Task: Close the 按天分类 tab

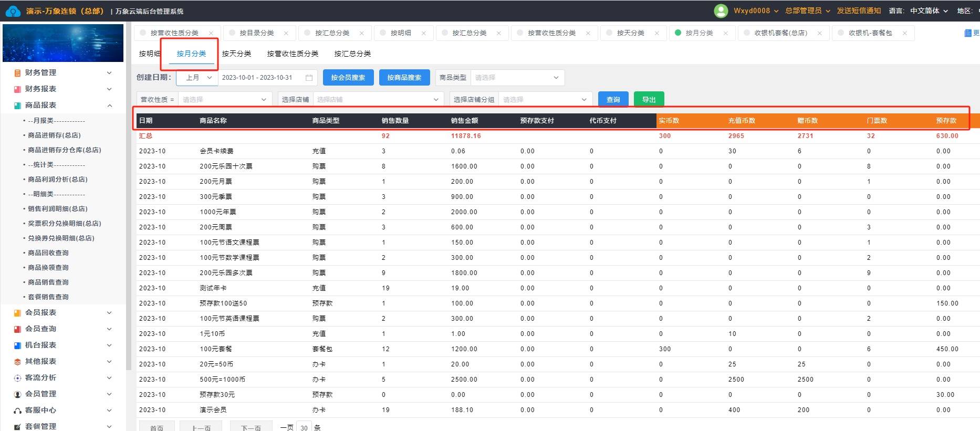Action: click(656, 33)
